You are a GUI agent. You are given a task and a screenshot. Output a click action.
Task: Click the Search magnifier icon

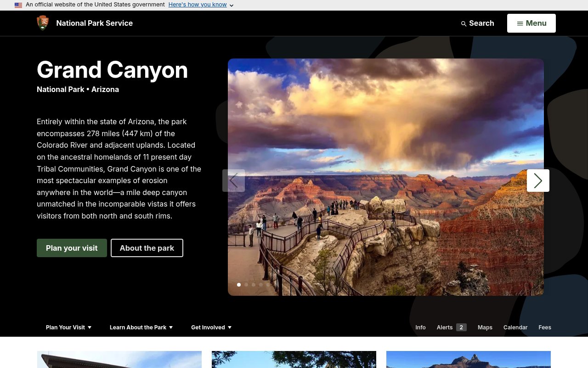click(x=464, y=23)
